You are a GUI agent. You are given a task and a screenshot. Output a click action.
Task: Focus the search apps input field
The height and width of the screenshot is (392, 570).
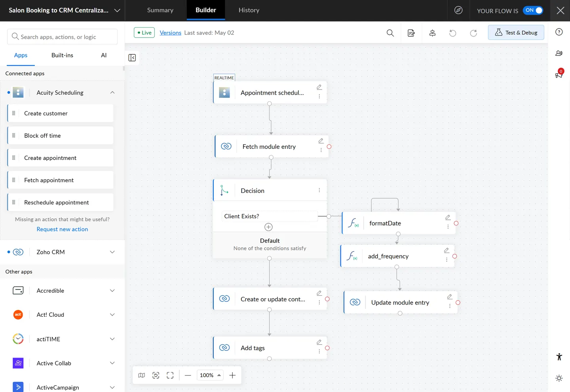click(62, 37)
